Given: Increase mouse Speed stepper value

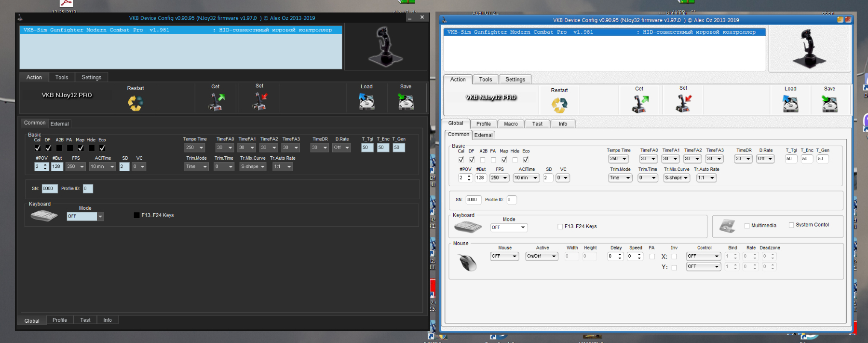Looking at the screenshot, I should pyautogui.click(x=639, y=254).
